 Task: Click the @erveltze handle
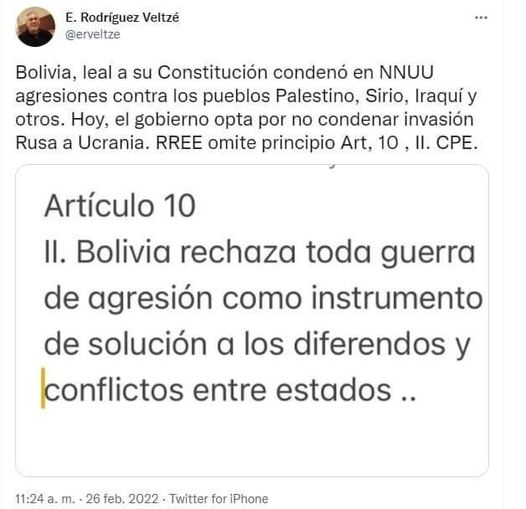tap(93, 35)
